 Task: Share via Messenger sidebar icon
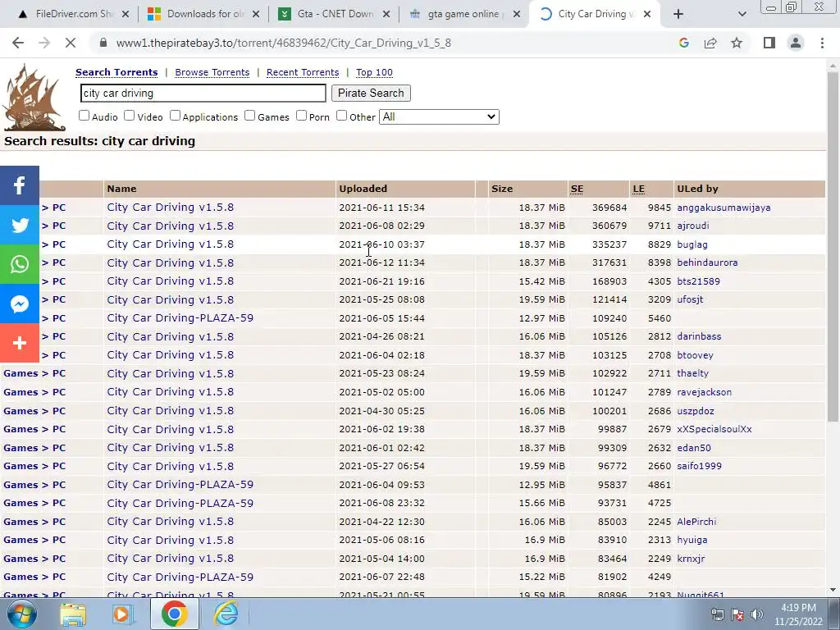pos(20,304)
